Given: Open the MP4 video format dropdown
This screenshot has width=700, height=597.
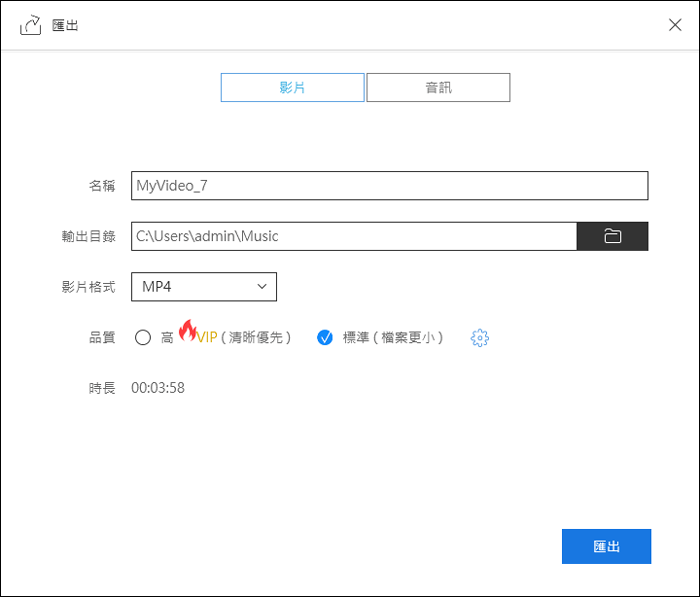Looking at the screenshot, I should 203,287.
